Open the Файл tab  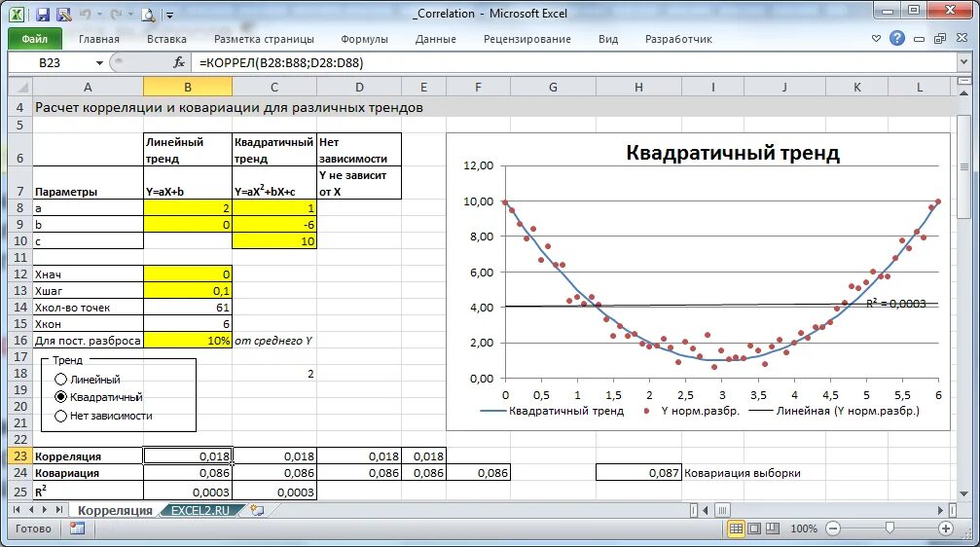pyautogui.click(x=35, y=39)
